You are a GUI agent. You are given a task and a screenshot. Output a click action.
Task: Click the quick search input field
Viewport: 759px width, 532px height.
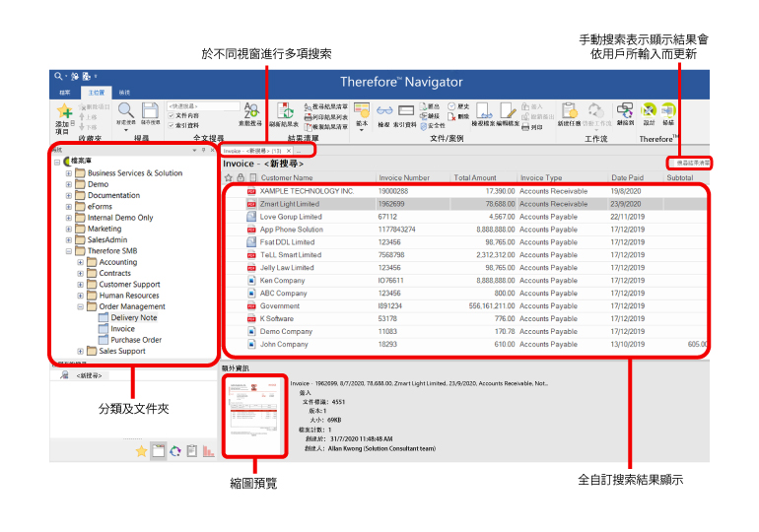(203, 104)
